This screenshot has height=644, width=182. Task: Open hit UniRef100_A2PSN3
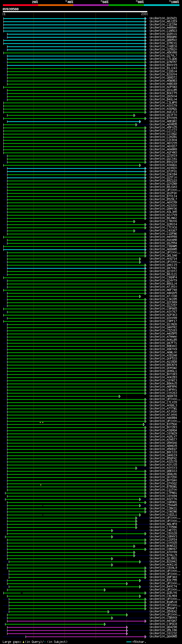click(x=163, y=87)
